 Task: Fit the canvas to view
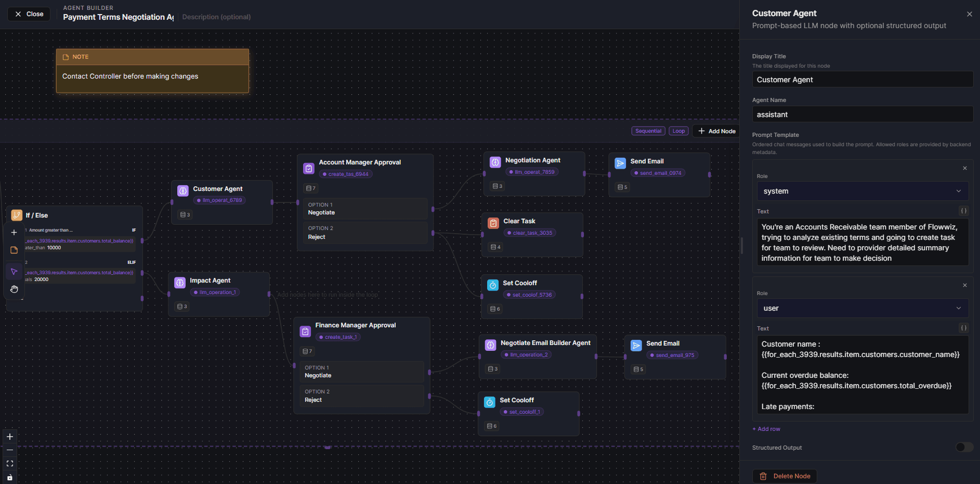10,463
